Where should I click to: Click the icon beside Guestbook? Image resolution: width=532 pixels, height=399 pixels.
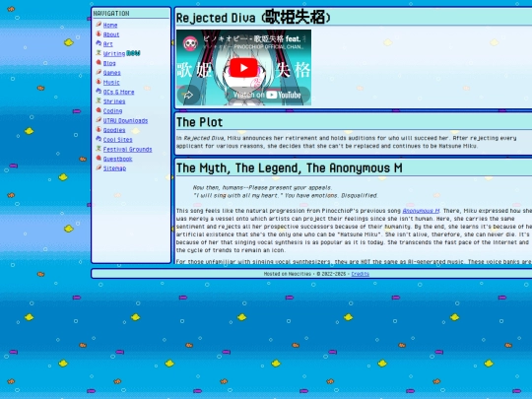(x=99, y=158)
